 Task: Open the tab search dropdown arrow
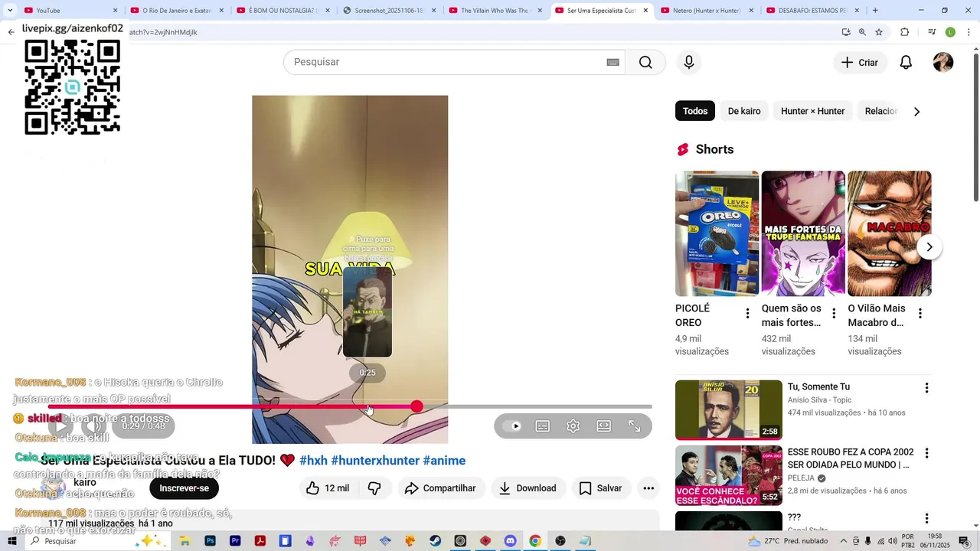click(8, 11)
